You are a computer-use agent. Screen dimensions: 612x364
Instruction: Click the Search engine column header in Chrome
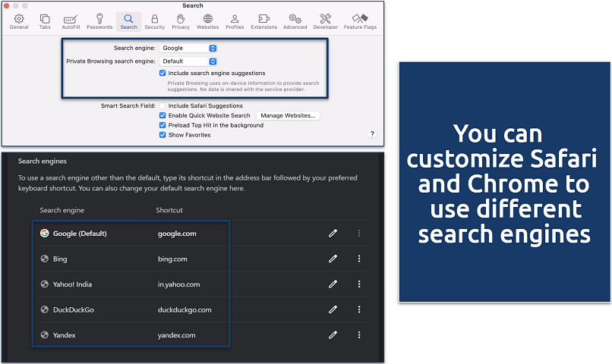(x=62, y=210)
